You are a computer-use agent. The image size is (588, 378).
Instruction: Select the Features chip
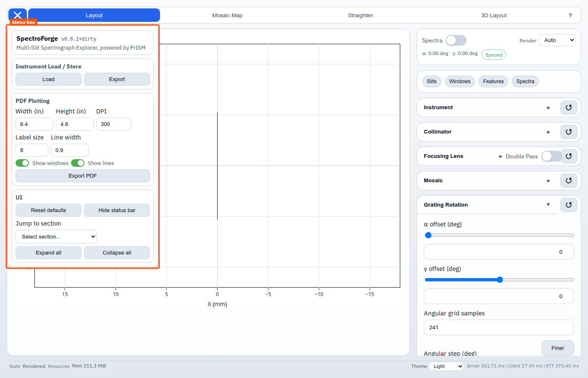point(493,81)
